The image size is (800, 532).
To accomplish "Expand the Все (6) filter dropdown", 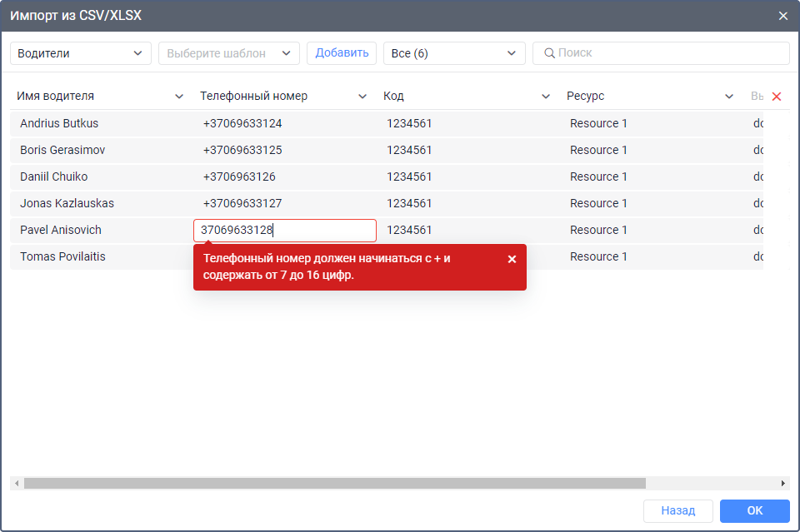I will [x=454, y=53].
